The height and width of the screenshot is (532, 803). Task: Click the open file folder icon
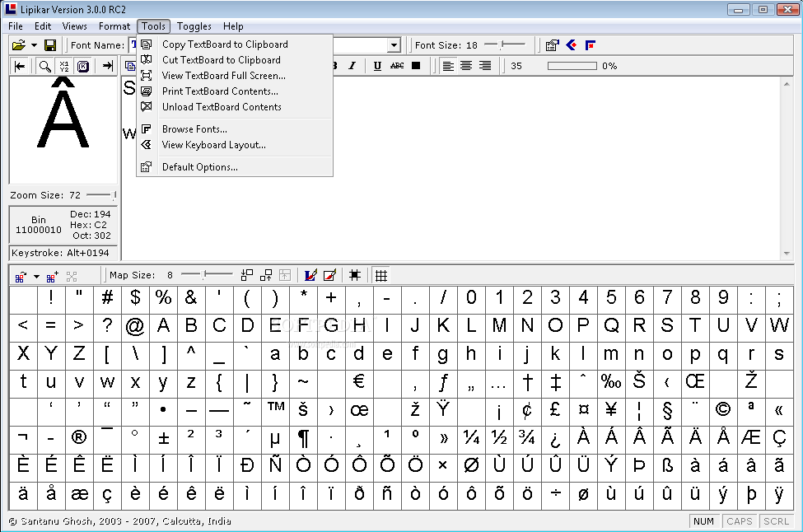coord(18,45)
